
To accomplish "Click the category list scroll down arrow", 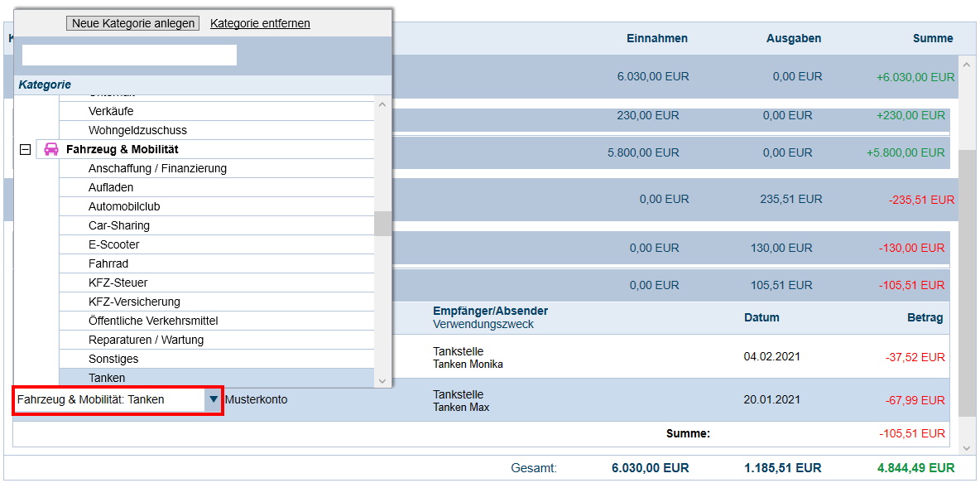I will (x=383, y=379).
